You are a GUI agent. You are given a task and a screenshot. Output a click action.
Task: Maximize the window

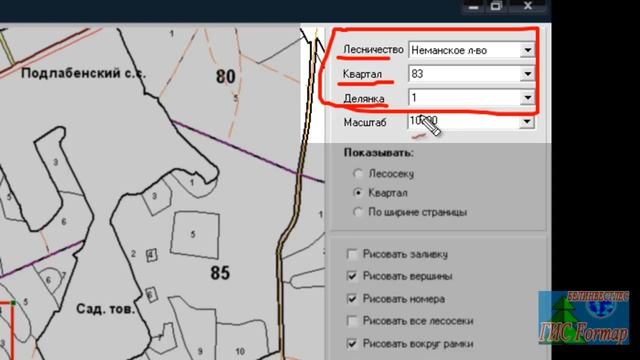496,7
